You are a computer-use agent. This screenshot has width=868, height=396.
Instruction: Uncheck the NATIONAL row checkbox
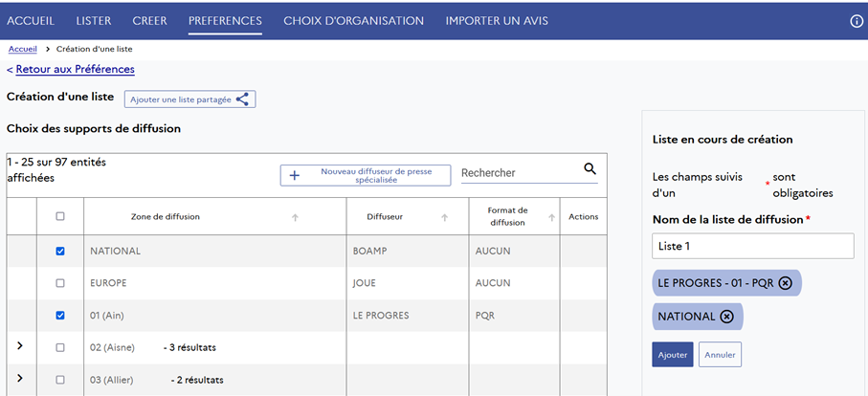click(60, 252)
